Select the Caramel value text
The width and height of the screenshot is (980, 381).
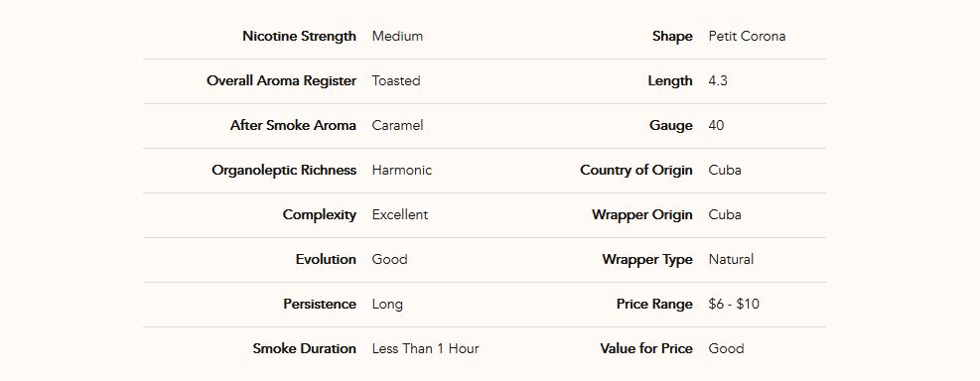point(397,126)
